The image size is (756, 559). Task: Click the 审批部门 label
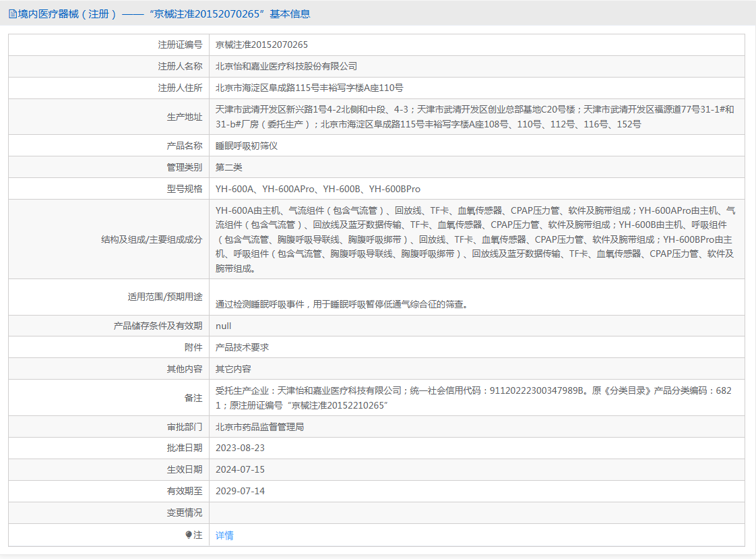[184, 427]
